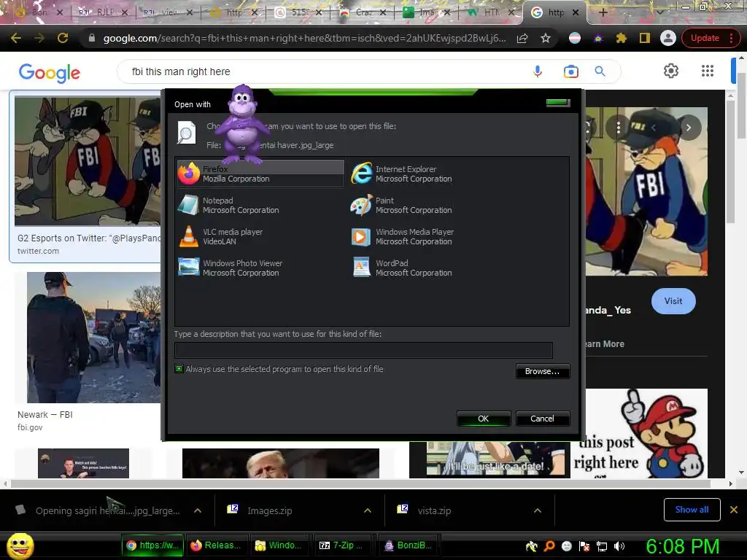The width and height of the screenshot is (747, 560).
Task: Open the BonziB... taskbar button
Action: click(409, 545)
